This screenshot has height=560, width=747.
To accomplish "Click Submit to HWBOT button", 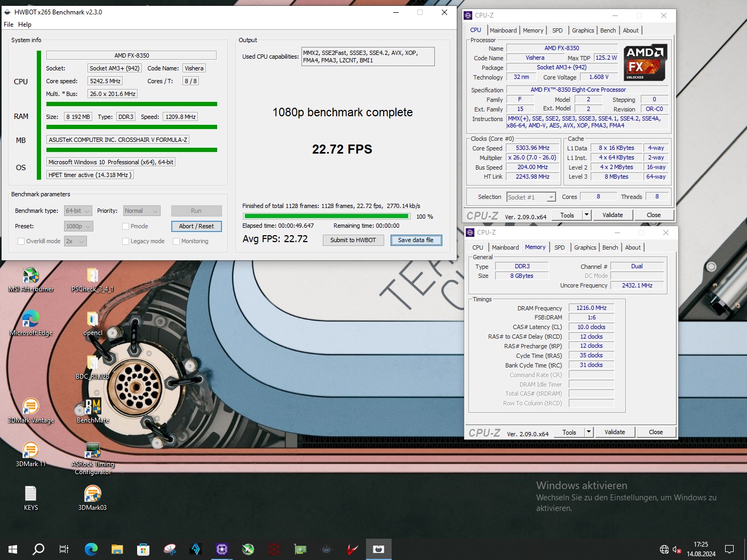I will pyautogui.click(x=353, y=240).
